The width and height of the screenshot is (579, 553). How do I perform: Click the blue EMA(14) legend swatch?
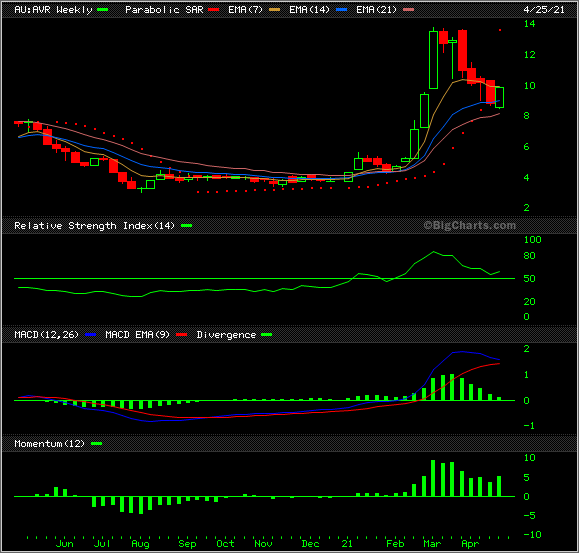tap(342, 10)
